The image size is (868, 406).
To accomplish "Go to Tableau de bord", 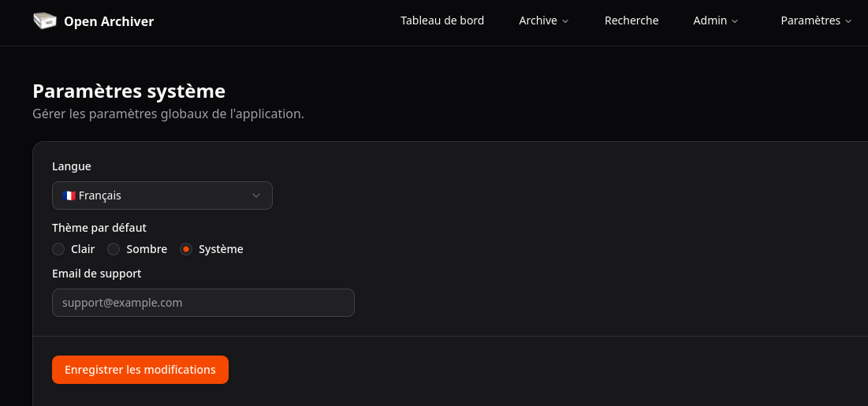I will (442, 20).
